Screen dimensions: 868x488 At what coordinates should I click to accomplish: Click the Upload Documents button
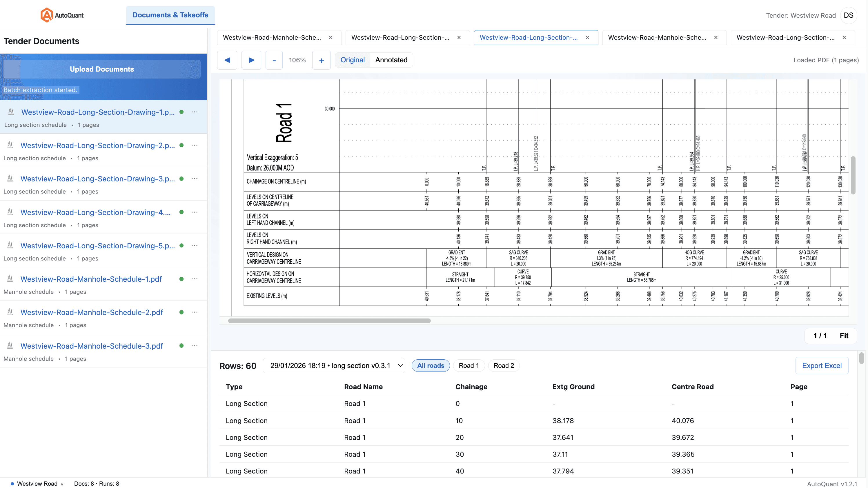(x=102, y=69)
